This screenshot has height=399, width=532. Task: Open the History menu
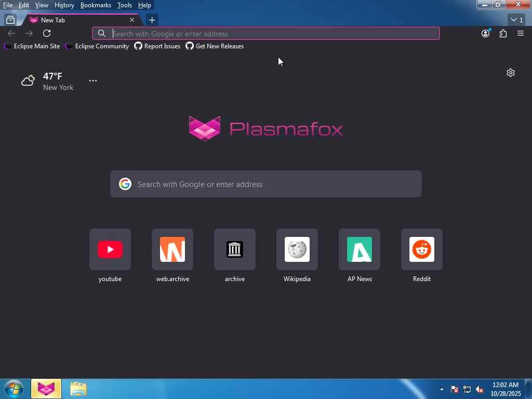[x=64, y=5]
